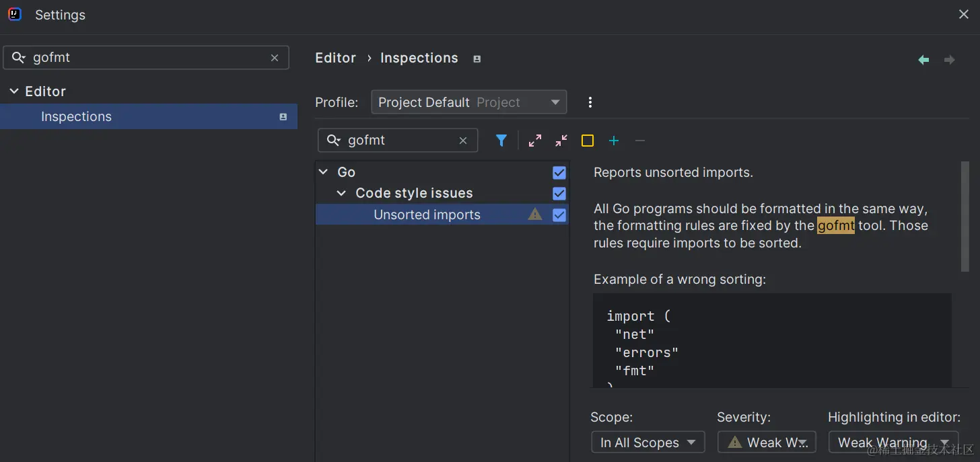Open the In All Scopes dropdown
Screen dimensions: 980x462
pos(647,442)
